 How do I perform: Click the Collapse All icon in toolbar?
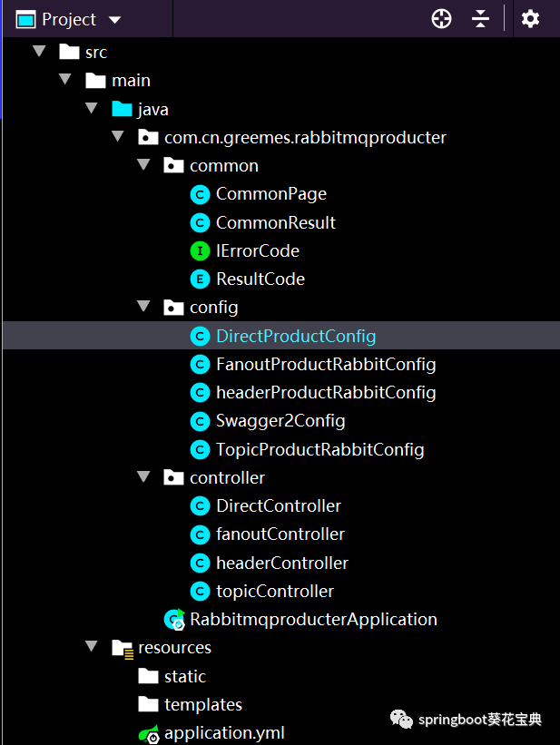480,19
